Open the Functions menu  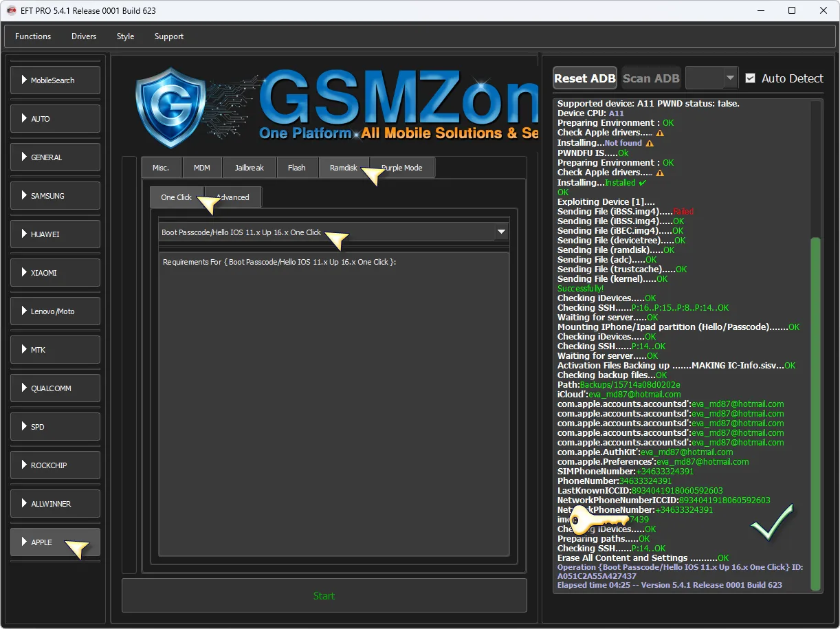(x=33, y=36)
